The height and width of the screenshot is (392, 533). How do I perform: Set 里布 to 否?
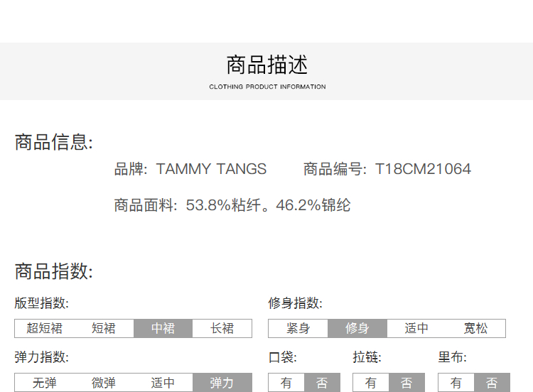tap(492, 383)
